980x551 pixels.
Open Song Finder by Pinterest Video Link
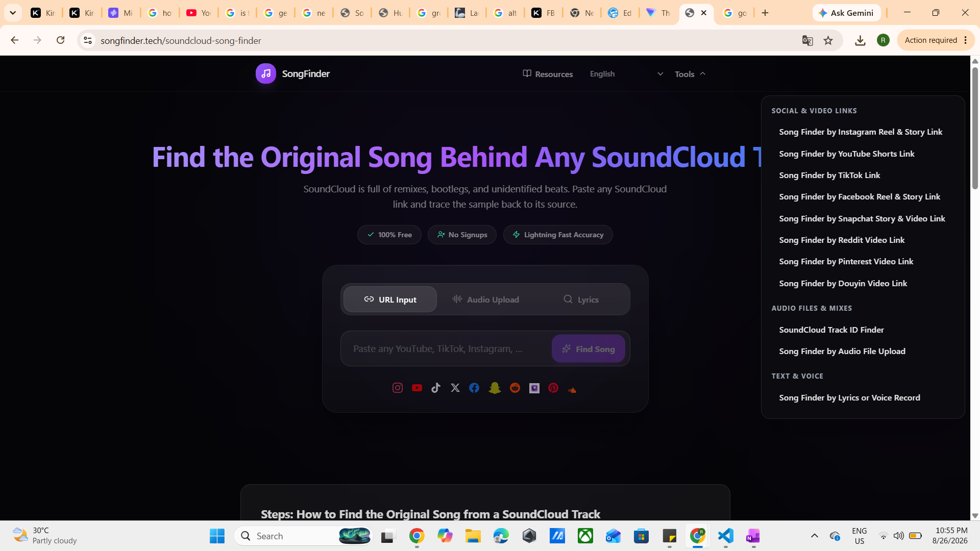tap(846, 262)
